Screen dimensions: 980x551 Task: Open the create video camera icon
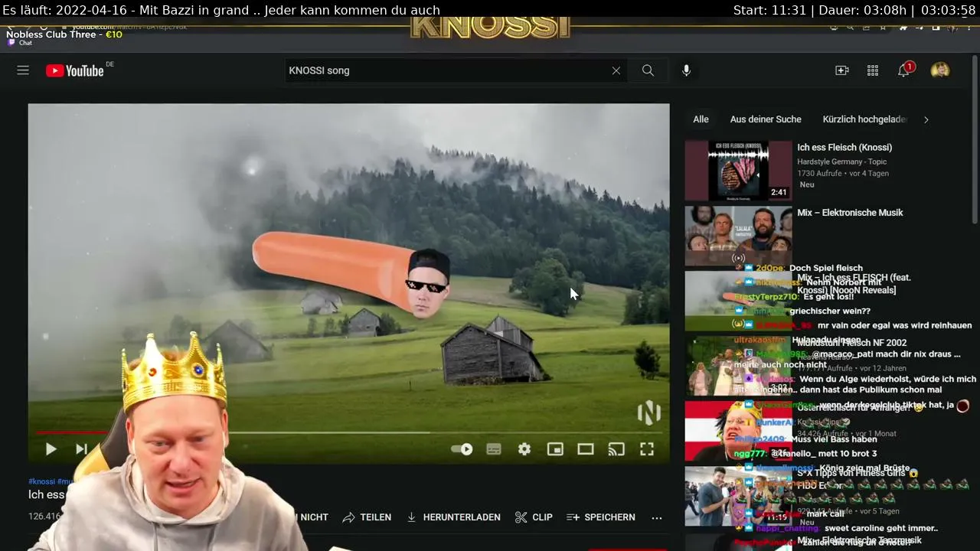(x=842, y=70)
